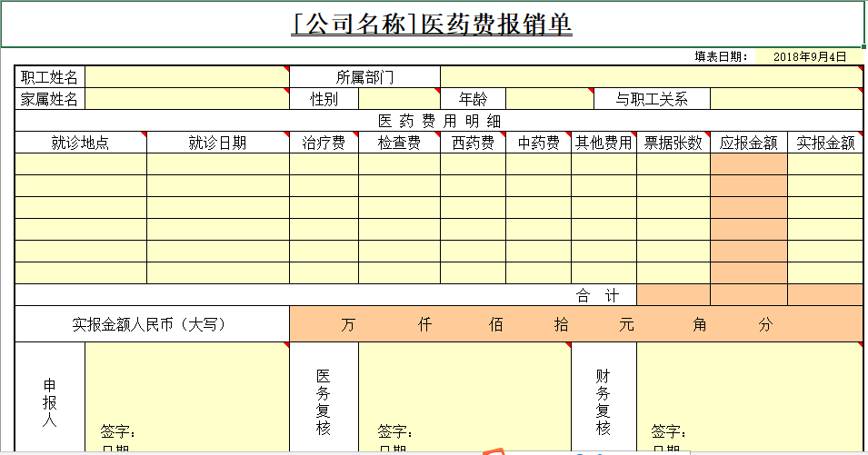
Task: Click the 性别 input cell
Action: 399,99
